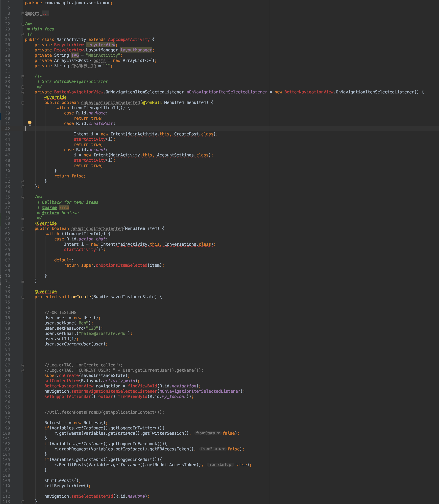
Task: Click the folded import ellipsis placeholder
Action: (x=46, y=13)
